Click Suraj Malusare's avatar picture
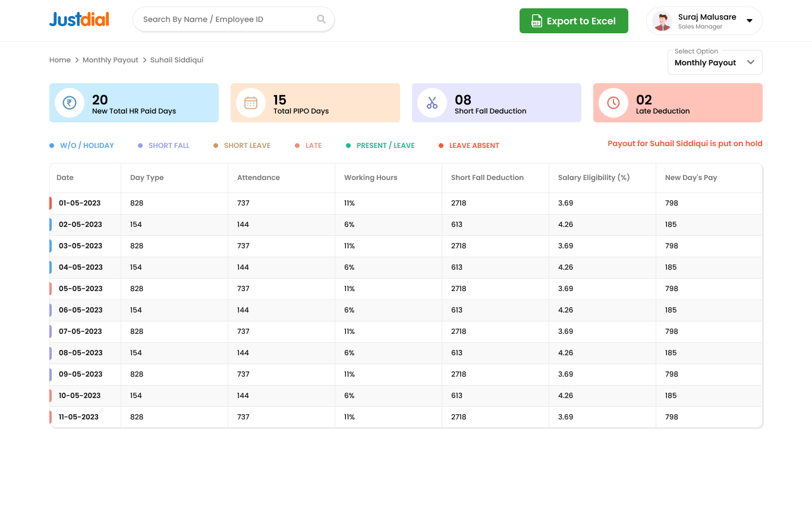 (x=662, y=21)
